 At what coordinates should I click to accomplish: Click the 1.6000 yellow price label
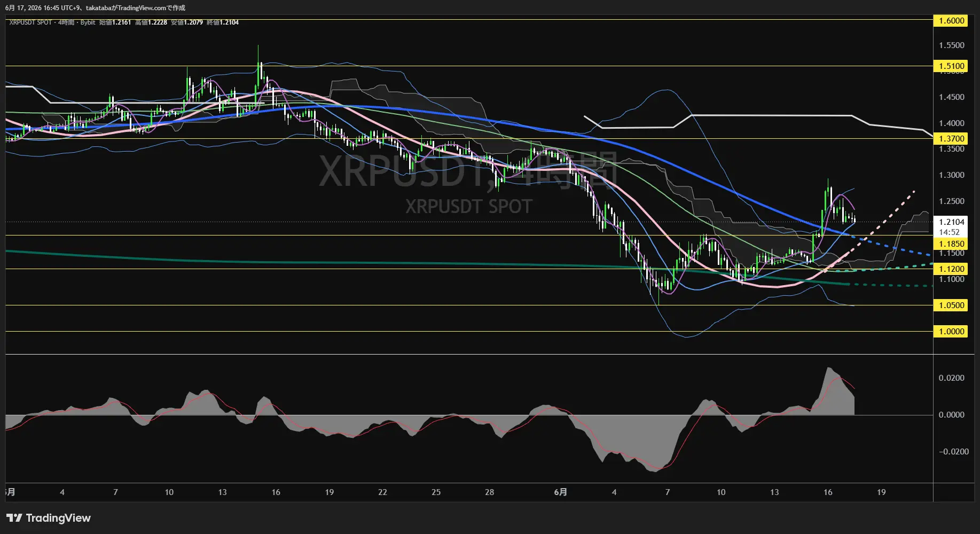coord(951,21)
